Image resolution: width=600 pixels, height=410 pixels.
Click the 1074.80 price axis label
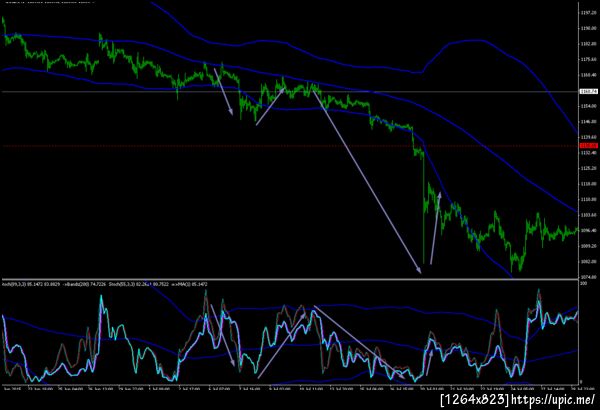[589, 277]
